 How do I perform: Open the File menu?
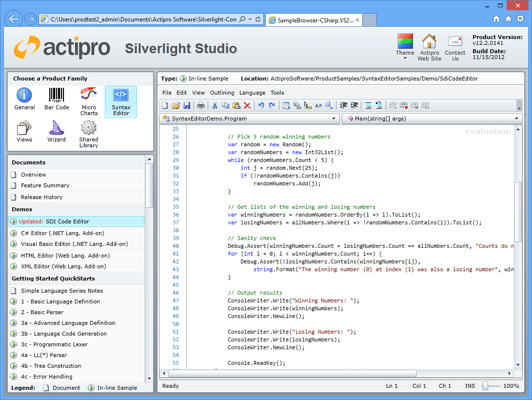coord(167,93)
